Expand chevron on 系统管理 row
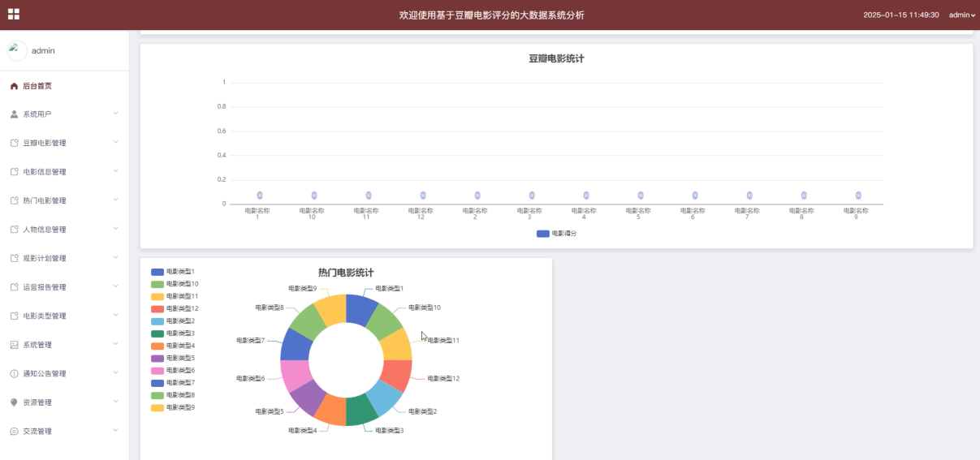 [115, 343]
